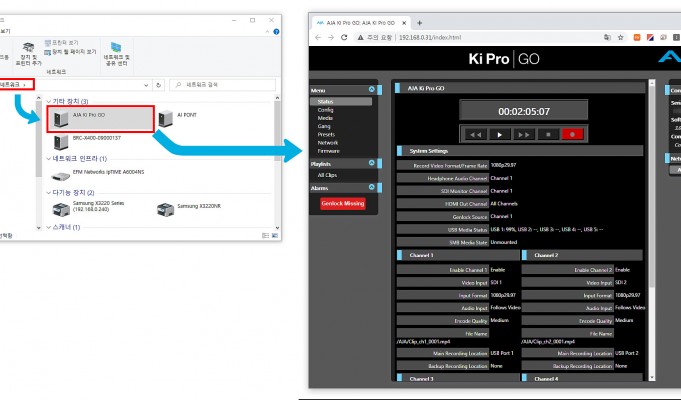Click the Clip_ch2_0001.mp4 file name
The height and width of the screenshot is (400, 681).
548,342
